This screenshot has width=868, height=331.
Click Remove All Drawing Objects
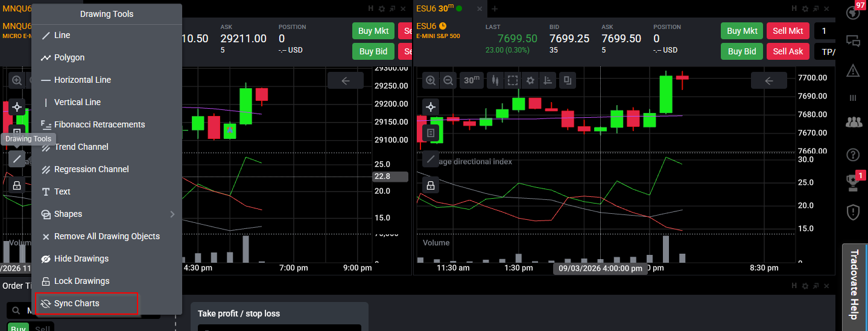click(x=107, y=236)
